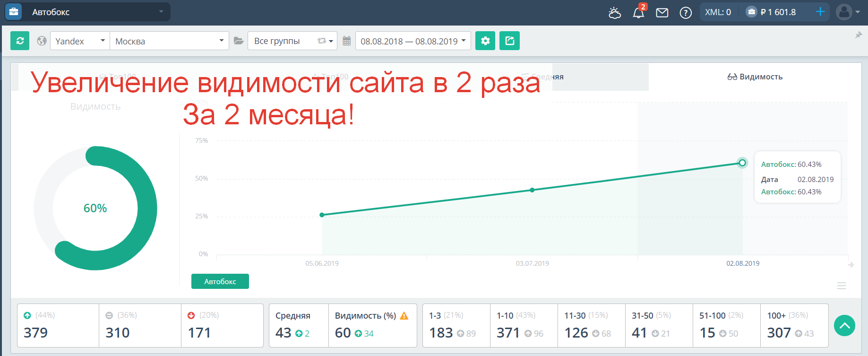868x356 pixels.
Task: Click the green scroll-to-top button
Action: click(844, 325)
